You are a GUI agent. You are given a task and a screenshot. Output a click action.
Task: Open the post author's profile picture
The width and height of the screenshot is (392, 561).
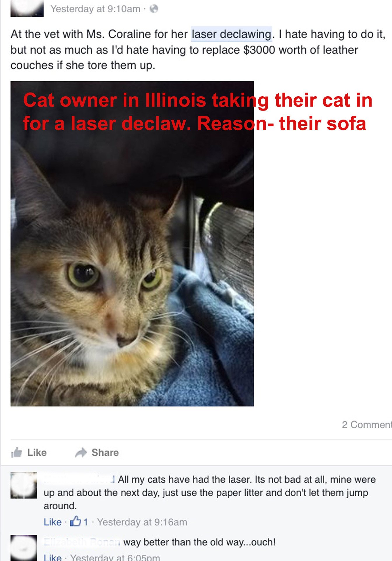coord(27,8)
